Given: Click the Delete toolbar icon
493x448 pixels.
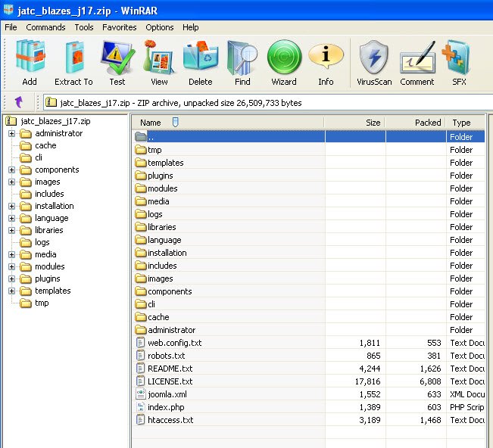Looking at the screenshot, I should click(201, 63).
